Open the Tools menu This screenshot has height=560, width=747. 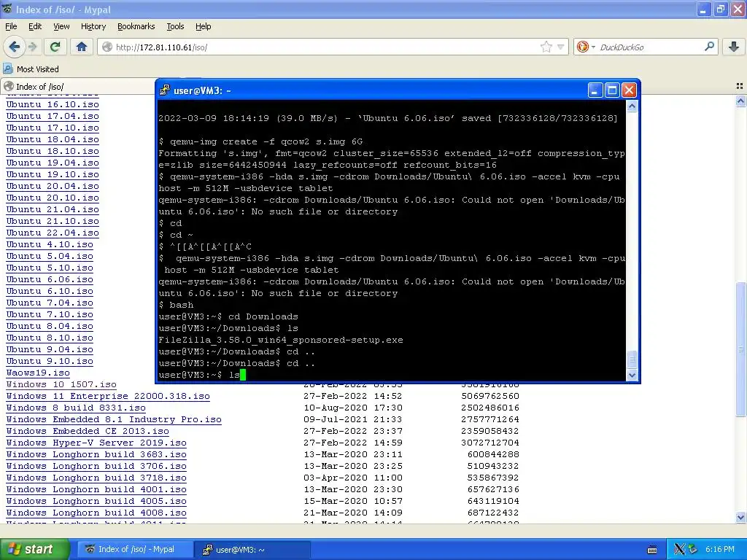pos(175,26)
